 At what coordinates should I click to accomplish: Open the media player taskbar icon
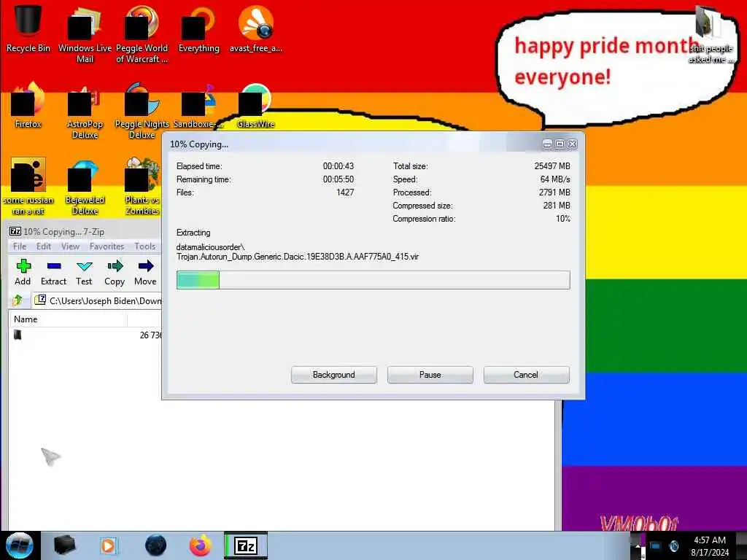108,545
